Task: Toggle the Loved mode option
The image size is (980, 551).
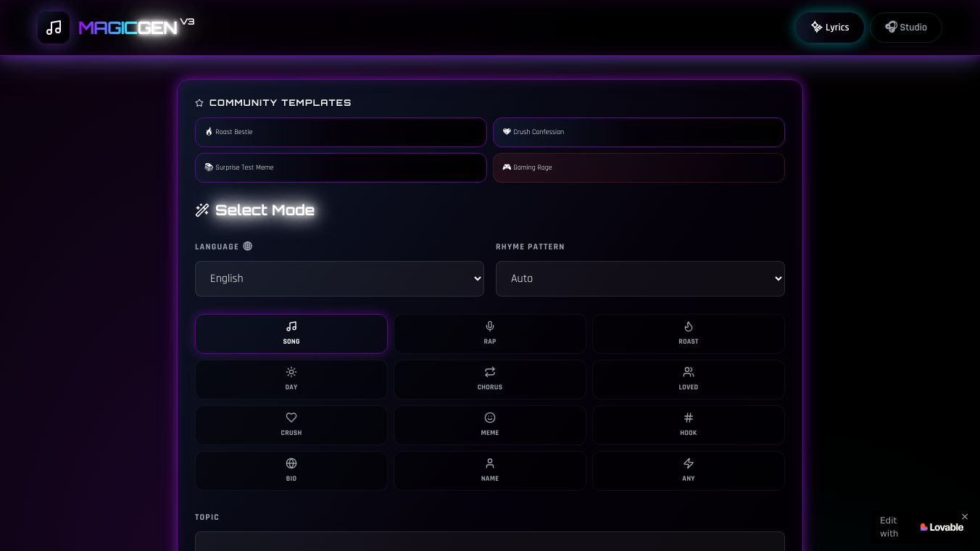Action: coord(688,379)
